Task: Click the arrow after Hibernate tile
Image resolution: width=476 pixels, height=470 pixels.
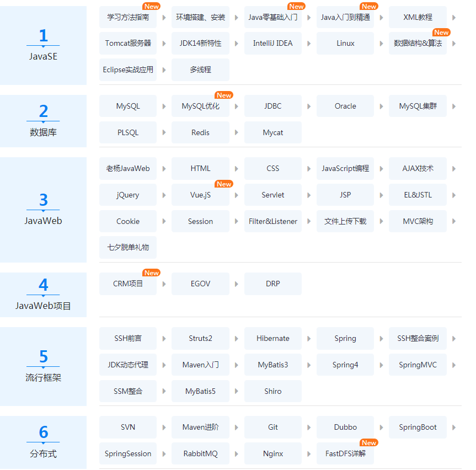Action: tap(309, 339)
